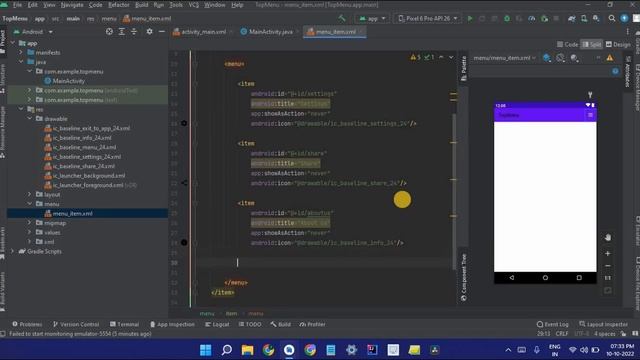Toggle the Device Manager tool window
This screenshot has height=360, width=640.
click(637, 88)
